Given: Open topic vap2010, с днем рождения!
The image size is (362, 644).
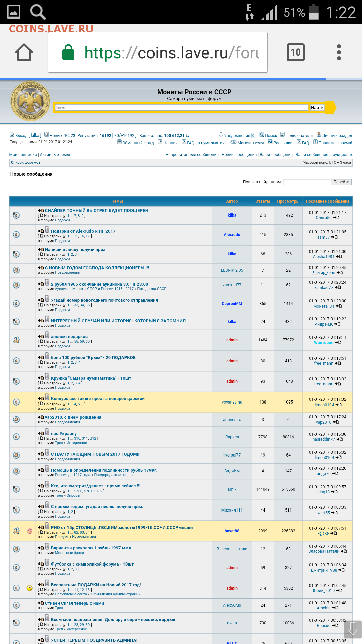Looking at the screenshot, I should pos(74,417).
